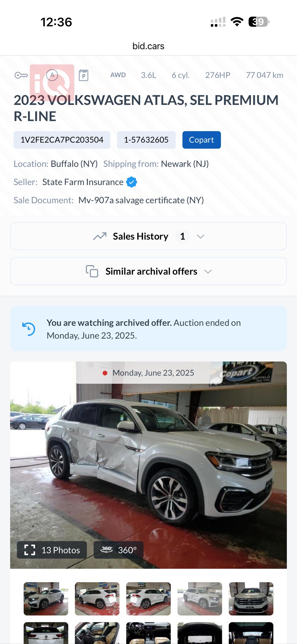The width and height of the screenshot is (297, 644).
Task: Expand the Similar archival offers chevron
Action: point(208,271)
